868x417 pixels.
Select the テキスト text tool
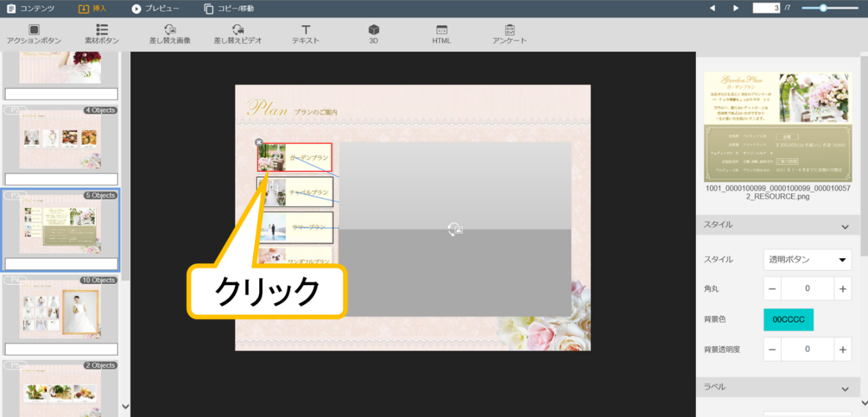pyautogui.click(x=306, y=34)
